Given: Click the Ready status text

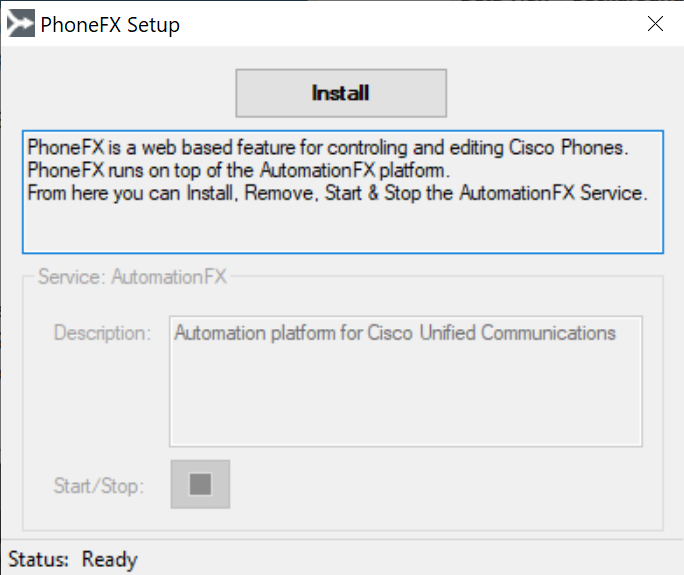Looking at the screenshot, I should pos(110,559).
